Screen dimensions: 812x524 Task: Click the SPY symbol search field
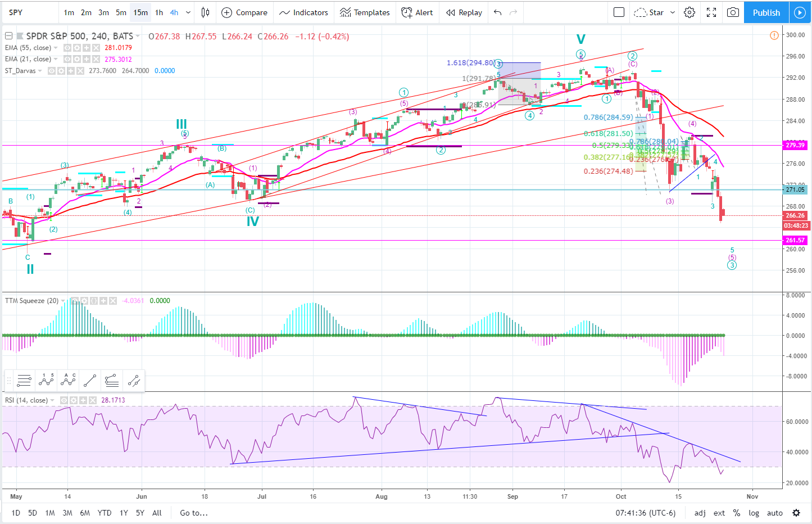point(31,12)
